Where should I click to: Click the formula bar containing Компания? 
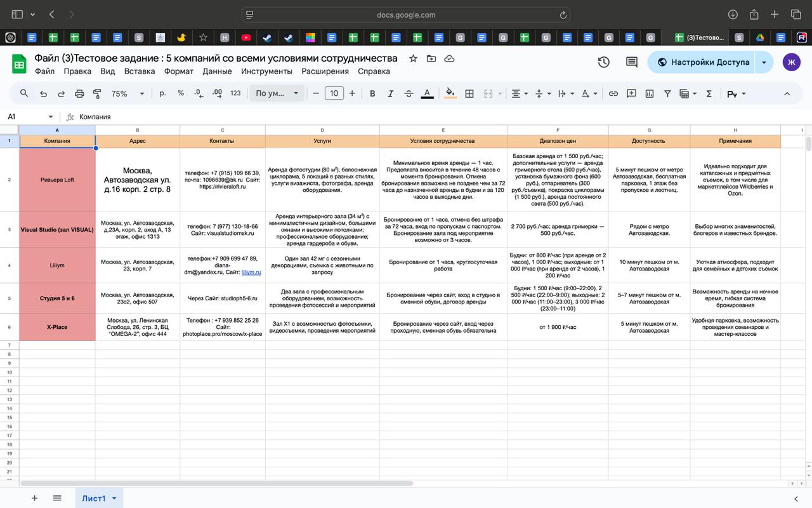(x=442, y=117)
